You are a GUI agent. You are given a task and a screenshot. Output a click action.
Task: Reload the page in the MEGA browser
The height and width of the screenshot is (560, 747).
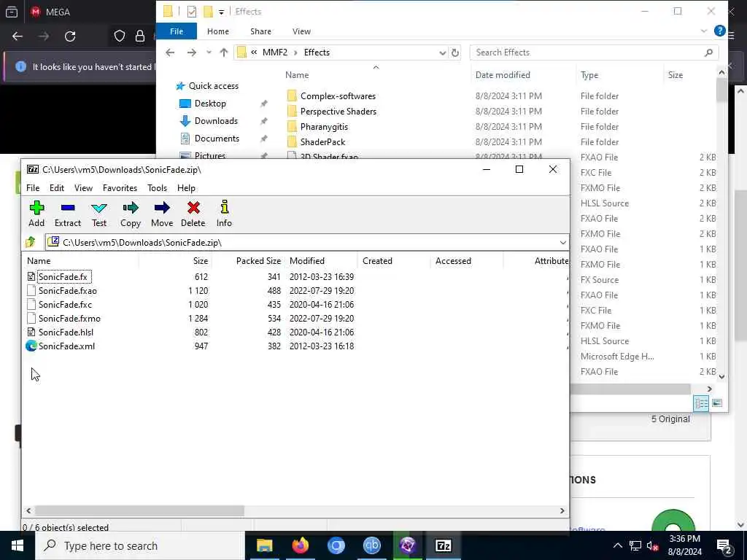pyautogui.click(x=70, y=36)
